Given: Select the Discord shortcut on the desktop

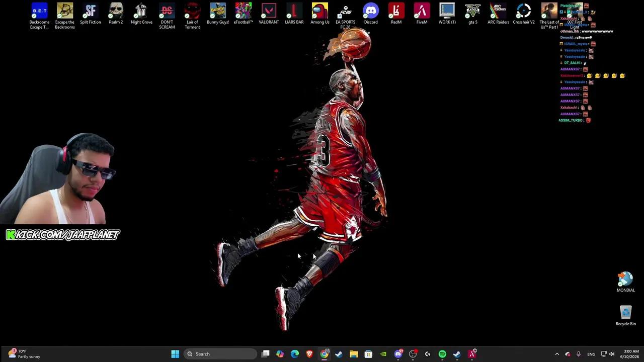Looking at the screenshot, I should (371, 14).
